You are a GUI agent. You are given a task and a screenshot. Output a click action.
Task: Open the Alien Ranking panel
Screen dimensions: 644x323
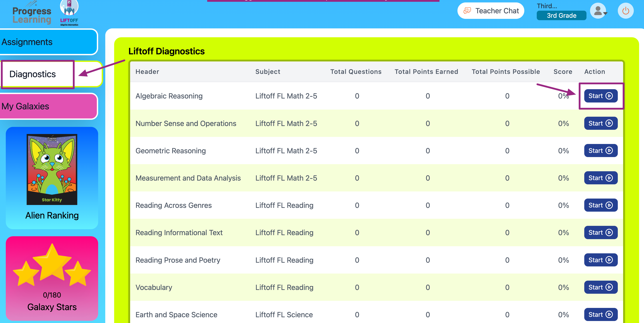pyautogui.click(x=52, y=215)
